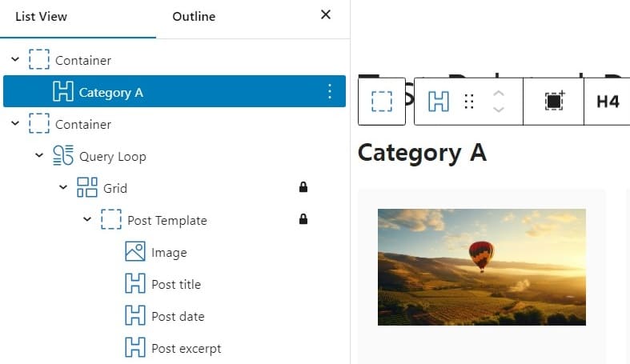The width and height of the screenshot is (630, 364).
Task: Select Post excerpt in the list
Action: pyautogui.click(x=186, y=348)
